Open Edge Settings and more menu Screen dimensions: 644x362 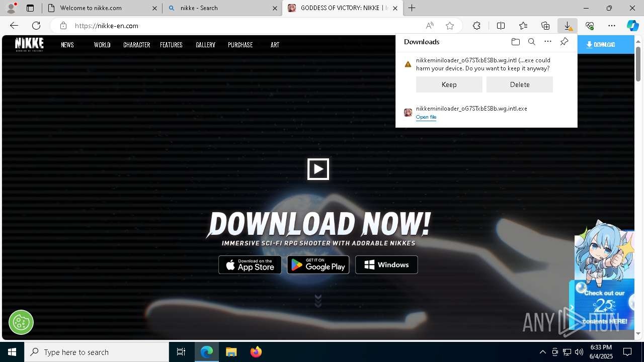612,26
